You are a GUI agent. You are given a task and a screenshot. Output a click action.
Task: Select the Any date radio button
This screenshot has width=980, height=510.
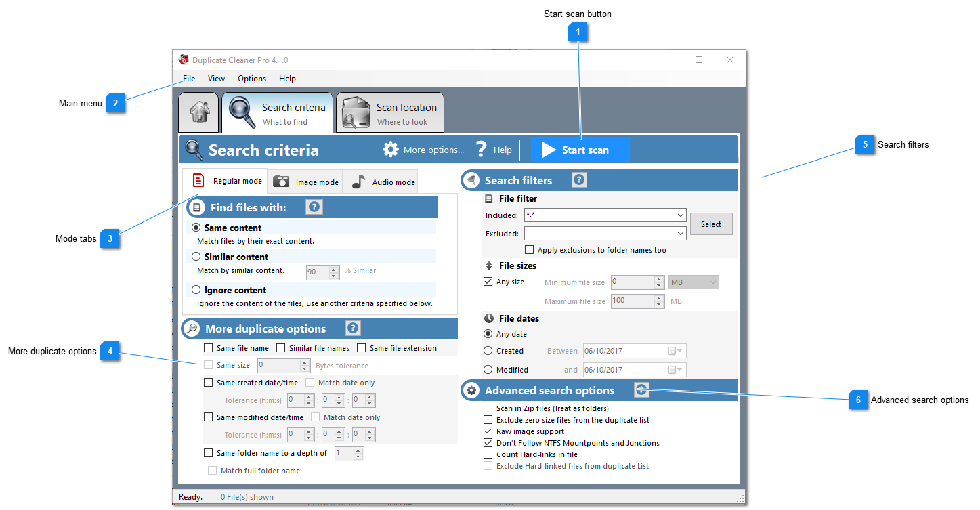pos(488,334)
